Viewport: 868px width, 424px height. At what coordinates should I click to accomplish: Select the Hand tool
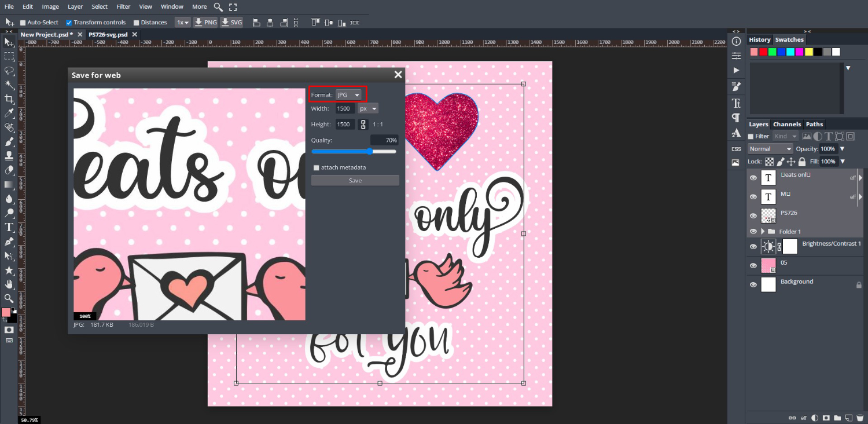(x=9, y=284)
